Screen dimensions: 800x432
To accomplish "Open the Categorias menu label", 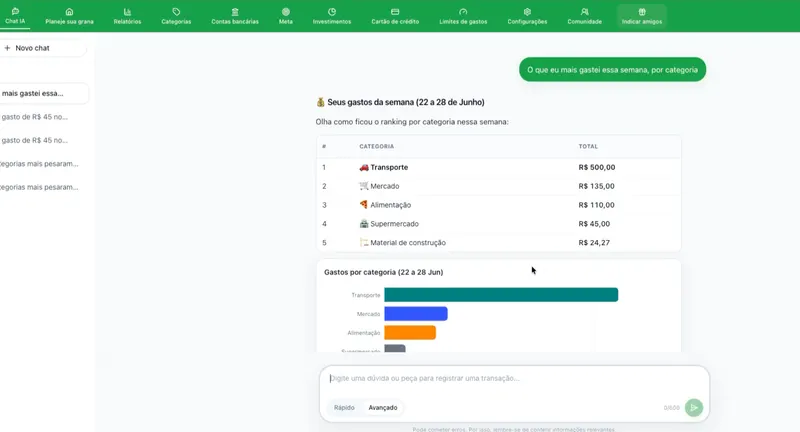I will coord(177,22).
